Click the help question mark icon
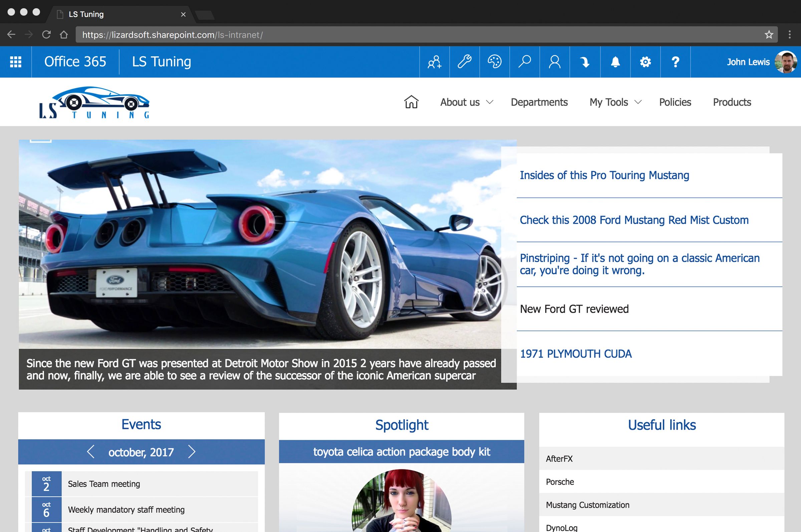The width and height of the screenshot is (801, 532). click(675, 62)
